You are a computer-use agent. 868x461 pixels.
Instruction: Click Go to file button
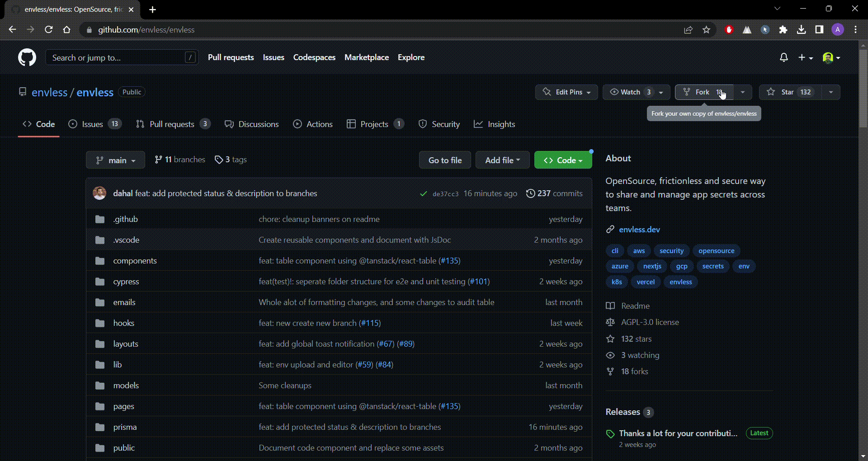click(445, 160)
